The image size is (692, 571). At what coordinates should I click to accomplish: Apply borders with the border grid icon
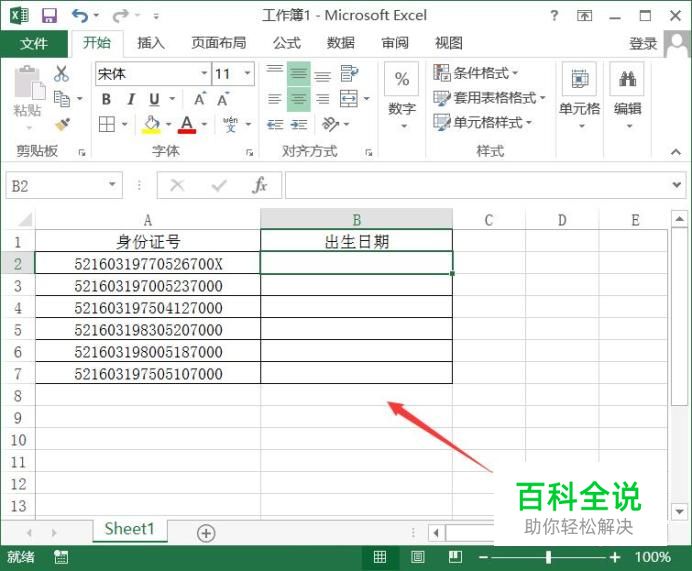click(107, 124)
